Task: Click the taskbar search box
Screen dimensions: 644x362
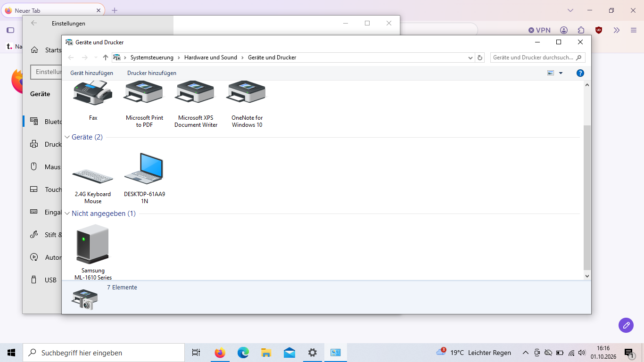Action: (104, 353)
